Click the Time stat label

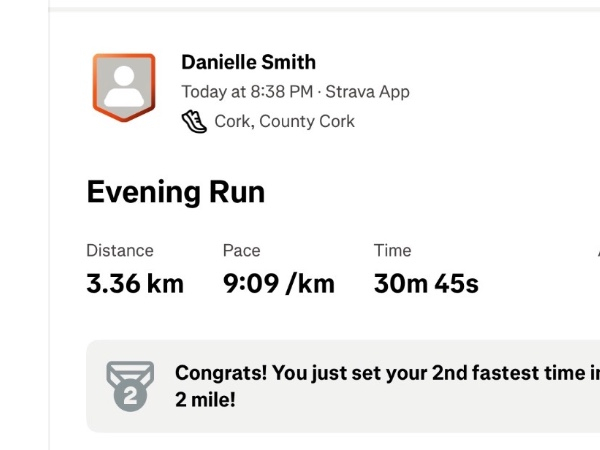click(392, 251)
